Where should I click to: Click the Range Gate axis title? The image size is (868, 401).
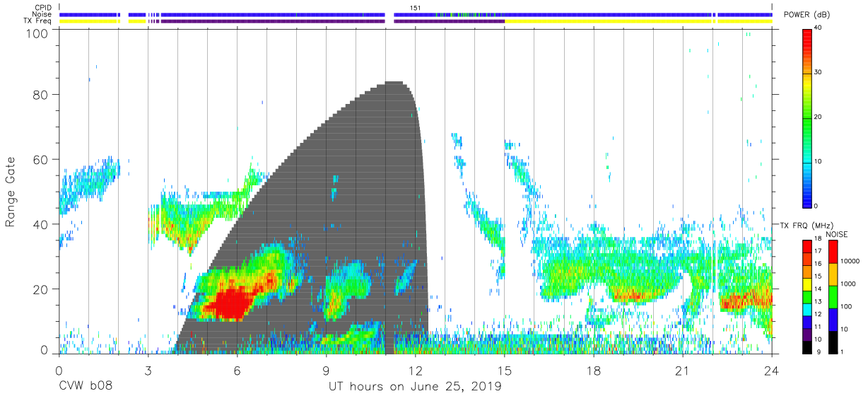pyautogui.click(x=11, y=192)
